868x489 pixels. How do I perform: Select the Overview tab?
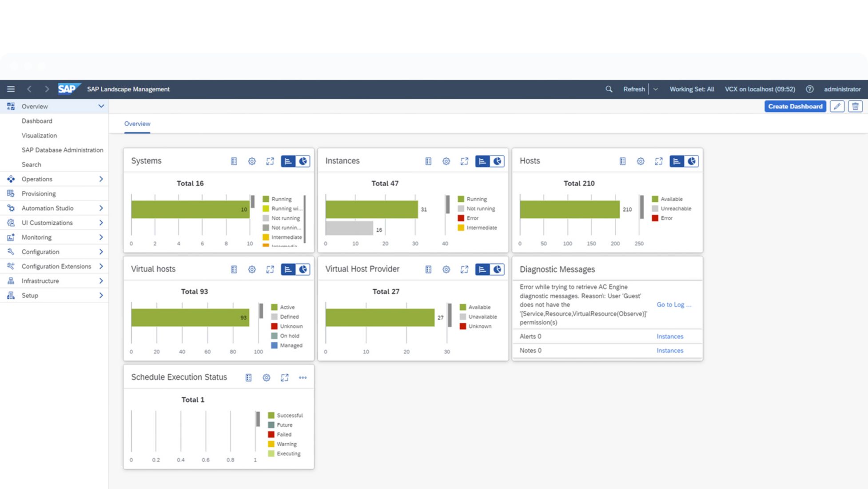pyautogui.click(x=137, y=124)
